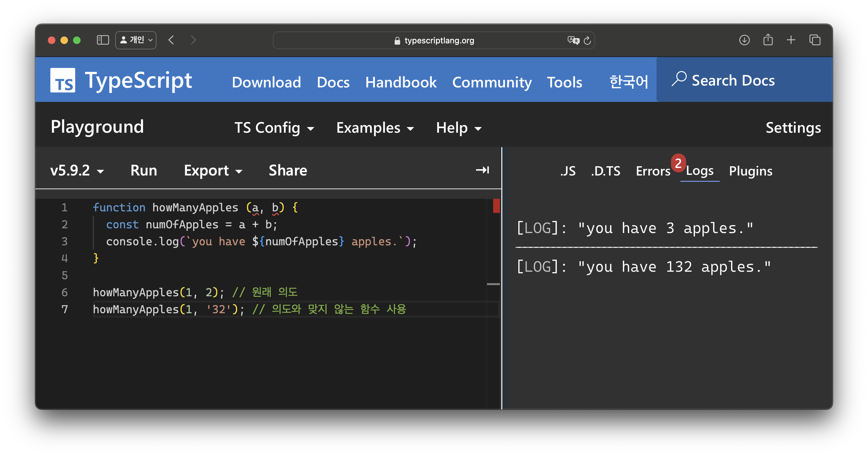Open the Export dropdown

click(213, 170)
